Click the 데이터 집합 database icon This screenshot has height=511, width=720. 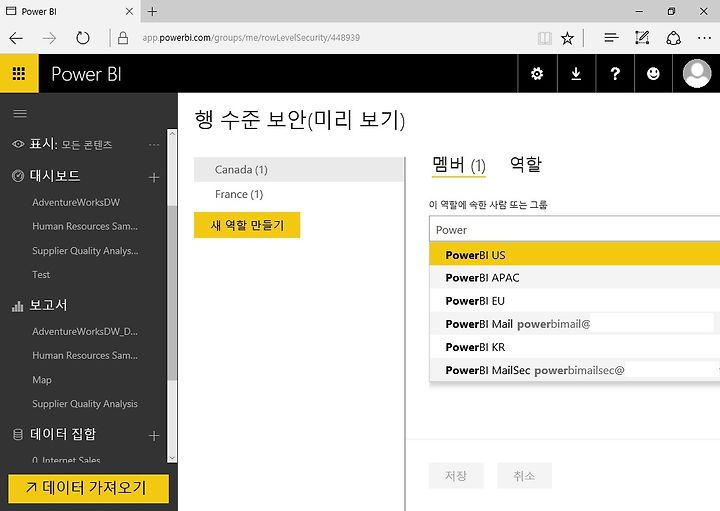[17, 434]
